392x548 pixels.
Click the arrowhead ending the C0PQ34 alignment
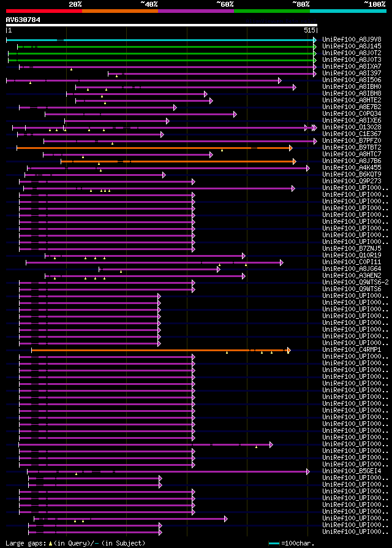click(x=235, y=114)
